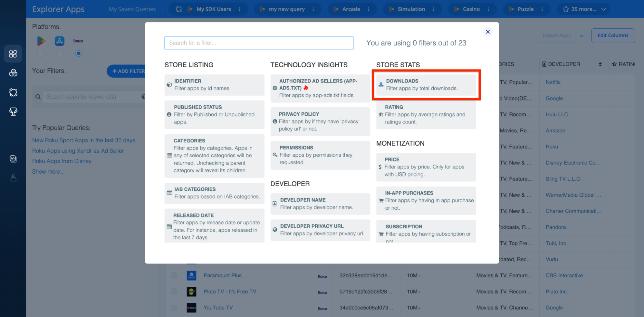The image size is (644, 317).
Task: Open Roku Apps from Disney query link
Action: click(62, 161)
